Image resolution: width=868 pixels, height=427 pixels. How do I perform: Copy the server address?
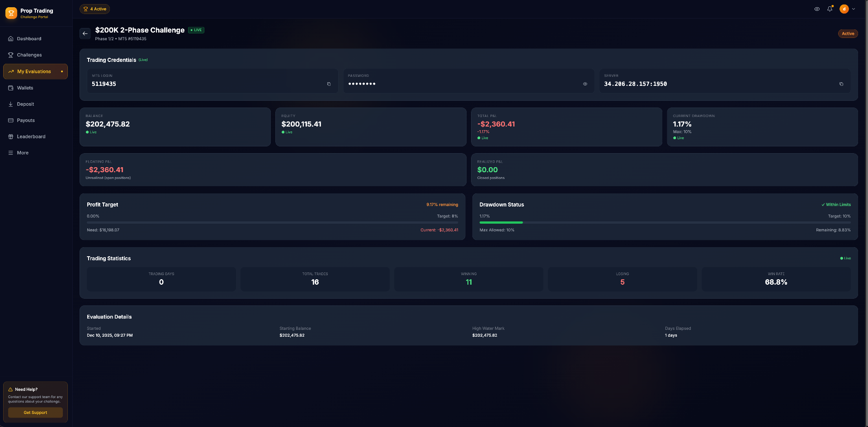pos(841,84)
